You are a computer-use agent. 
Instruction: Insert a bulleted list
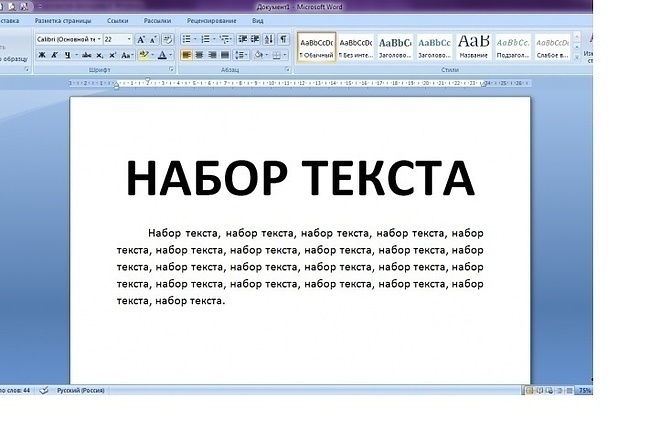tap(187, 40)
